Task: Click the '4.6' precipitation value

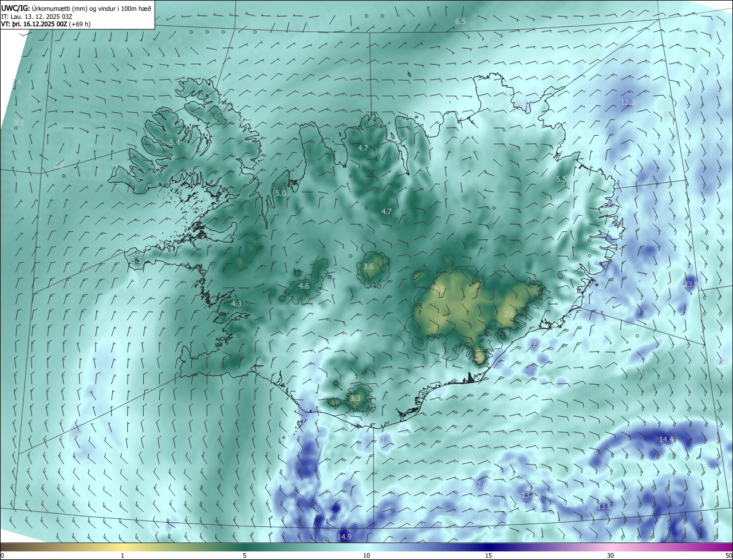Action: pos(304,286)
